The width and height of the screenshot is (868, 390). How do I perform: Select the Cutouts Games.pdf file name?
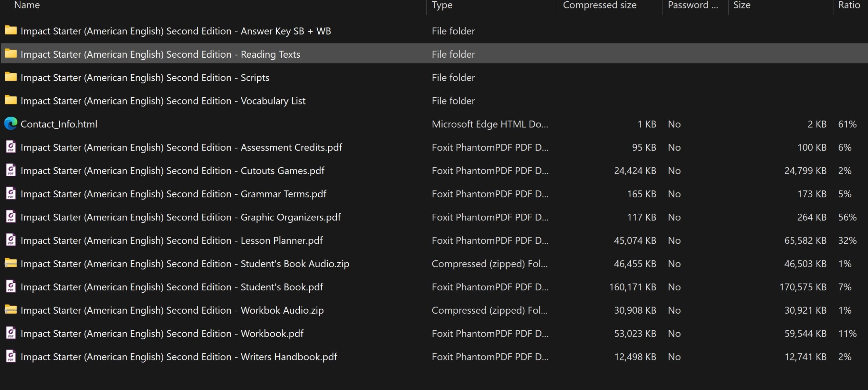(172, 171)
